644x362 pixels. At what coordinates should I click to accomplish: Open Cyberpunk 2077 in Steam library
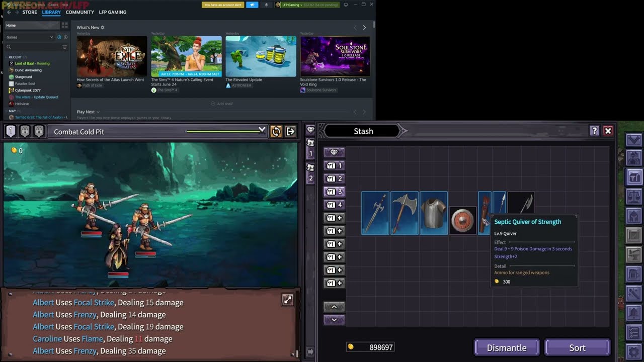pos(28,90)
